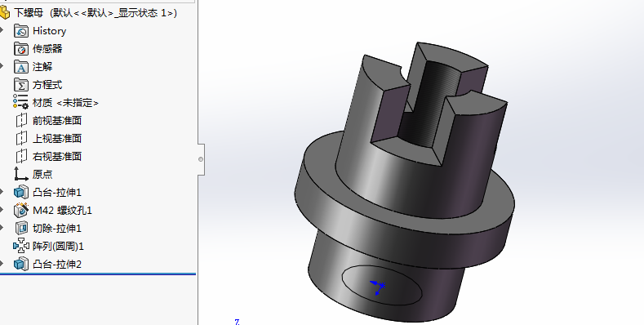Select the 前视基准面 label
Image resolution: width=644 pixels, height=325 pixels.
coord(57,120)
